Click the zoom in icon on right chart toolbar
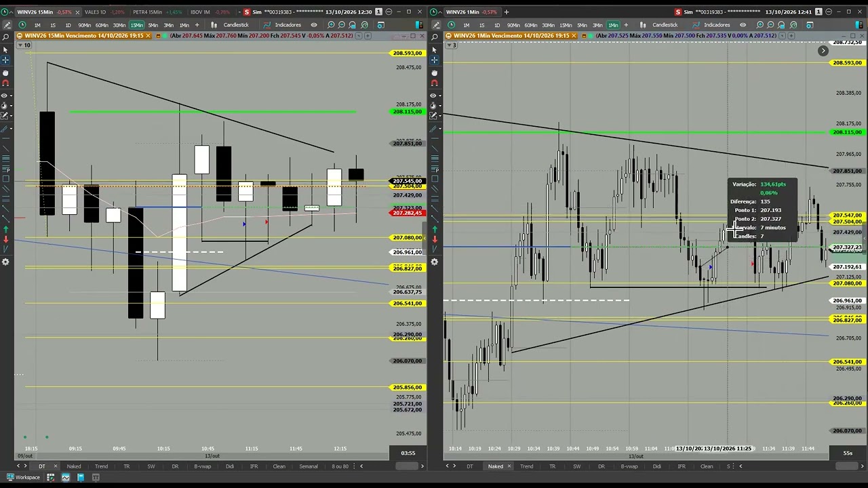 point(759,25)
